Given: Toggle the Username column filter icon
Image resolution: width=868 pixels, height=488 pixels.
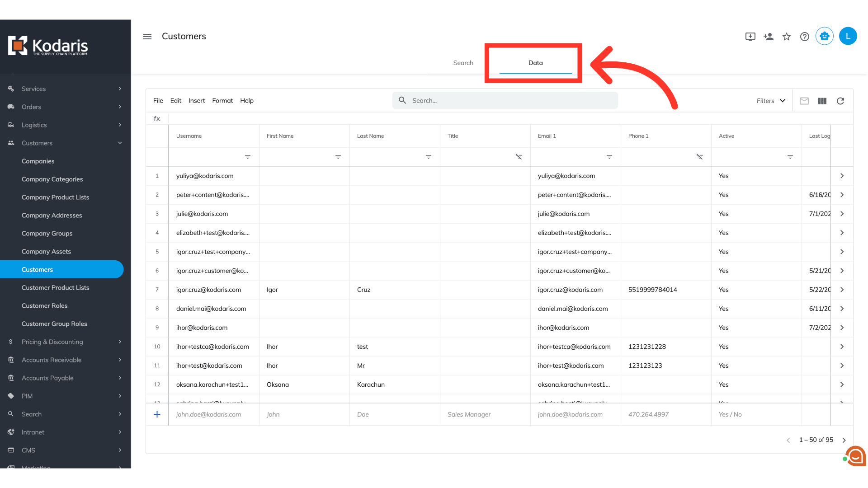Looking at the screenshot, I should tap(248, 157).
